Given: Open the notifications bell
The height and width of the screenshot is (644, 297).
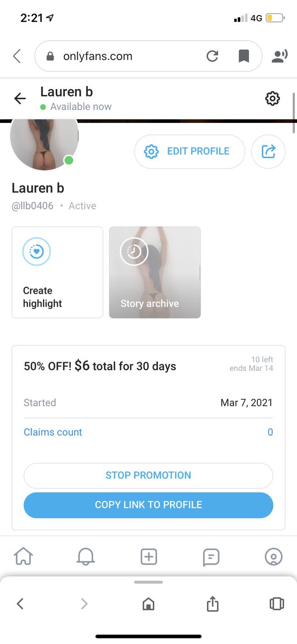Looking at the screenshot, I should coord(86,557).
